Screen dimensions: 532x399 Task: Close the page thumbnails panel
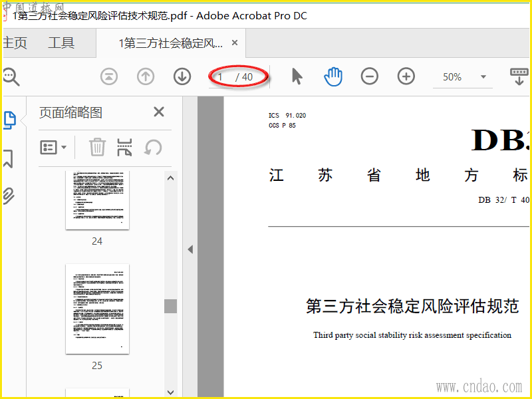click(x=159, y=112)
